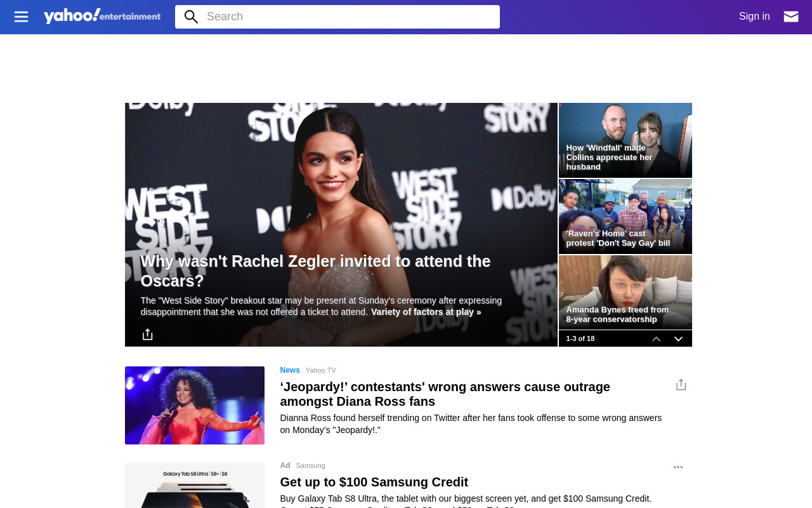Share the Jeopardy Diana Ross article
The height and width of the screenshot is (508, 812).
(x=681, y=384)
